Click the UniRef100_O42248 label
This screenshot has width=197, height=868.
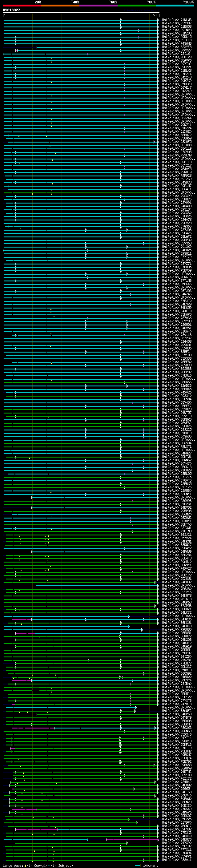point(177,78)
